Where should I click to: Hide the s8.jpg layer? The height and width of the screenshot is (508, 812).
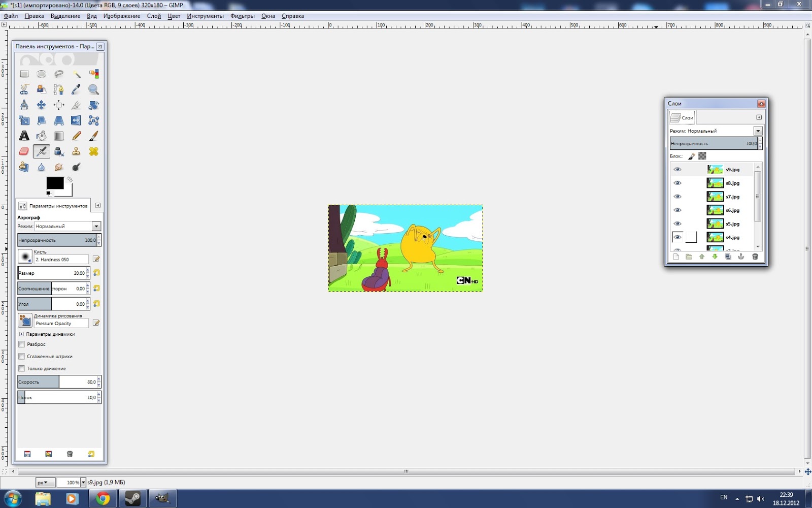(677, 183)
